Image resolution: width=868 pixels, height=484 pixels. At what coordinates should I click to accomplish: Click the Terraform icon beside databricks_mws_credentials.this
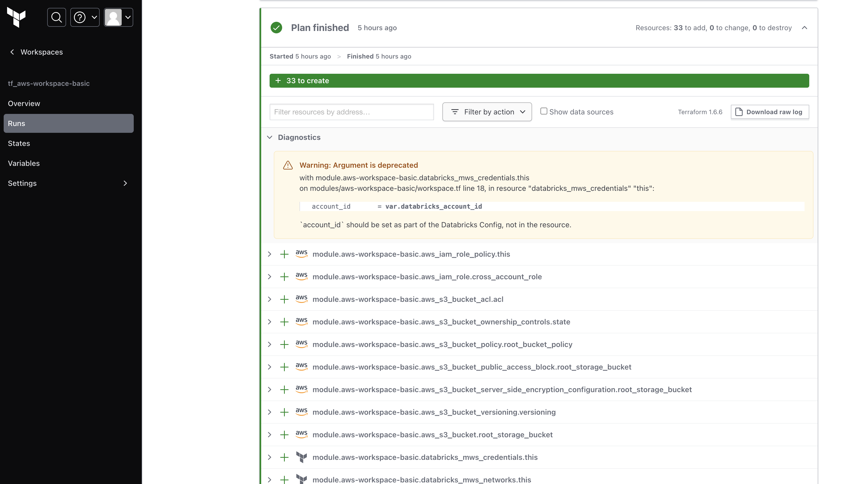click(301, 457)
